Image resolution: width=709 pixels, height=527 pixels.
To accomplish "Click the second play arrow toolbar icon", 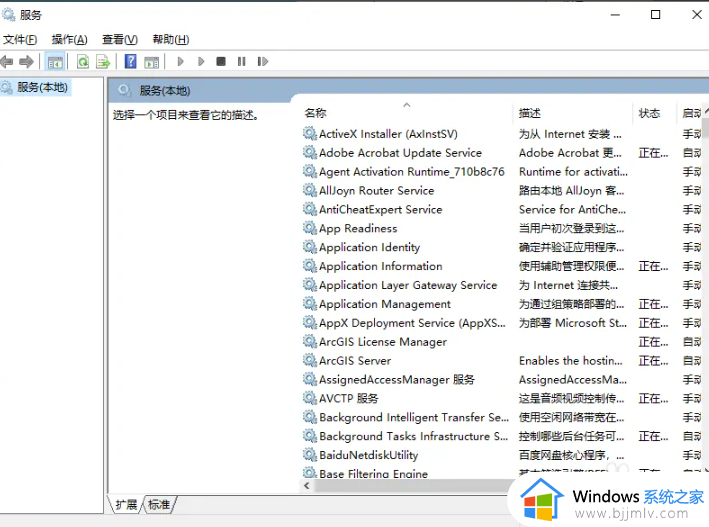I will pyautogui.click(x=201, y=61).
